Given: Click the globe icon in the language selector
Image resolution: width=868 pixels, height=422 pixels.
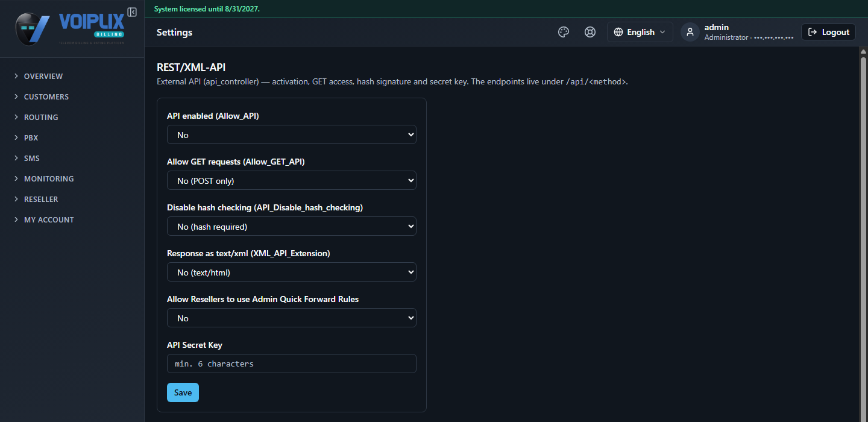Looking at the screenshot, I should (618, 32).
